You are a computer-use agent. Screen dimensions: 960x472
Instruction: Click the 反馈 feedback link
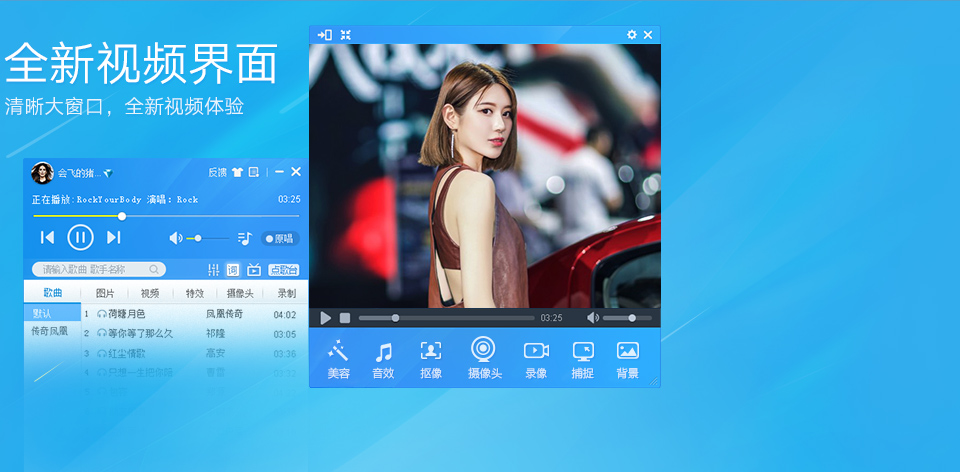[x=217, y=172]
